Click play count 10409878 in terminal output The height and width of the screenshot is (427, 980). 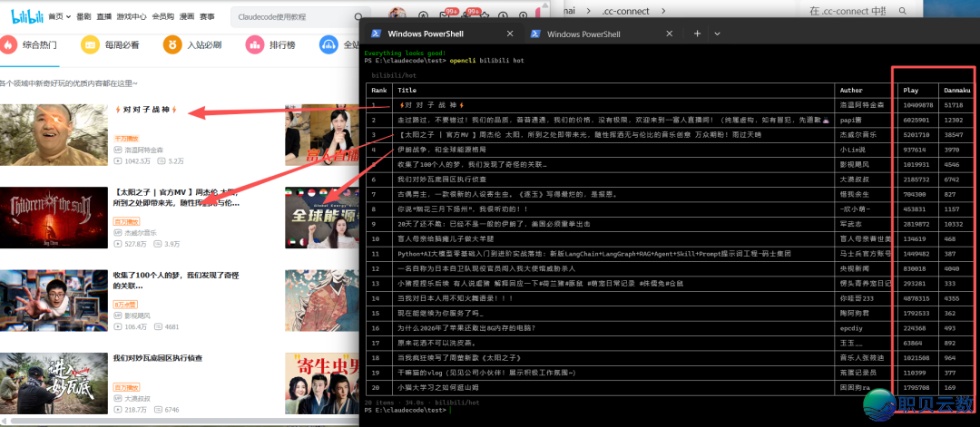[918, 105]
